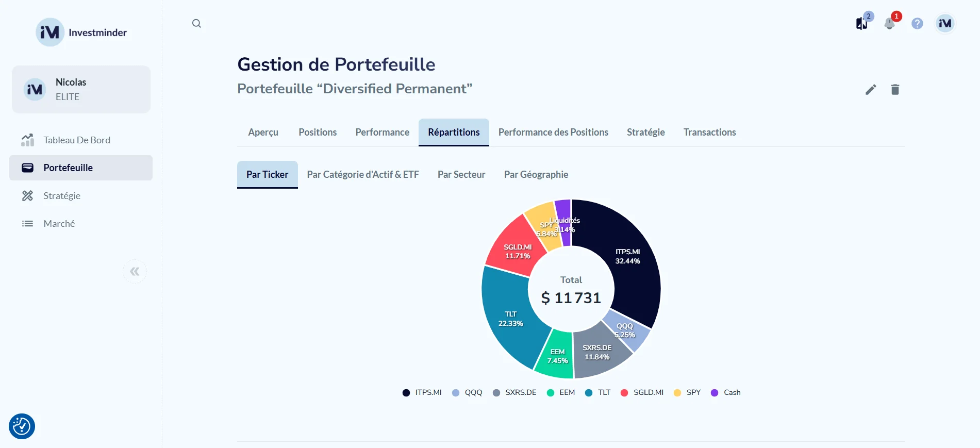Go to Tableau De Bord

pyautogui.click(x=77, y=140)
